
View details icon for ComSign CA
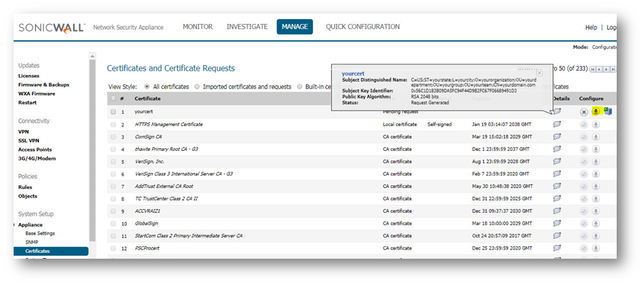pyautogui.click(x=557, y=136)
